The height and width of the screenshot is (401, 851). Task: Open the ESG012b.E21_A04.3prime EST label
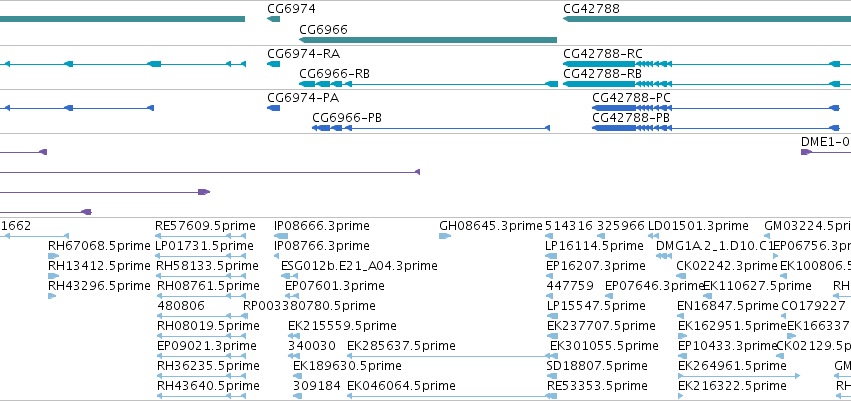click(359, 266)
